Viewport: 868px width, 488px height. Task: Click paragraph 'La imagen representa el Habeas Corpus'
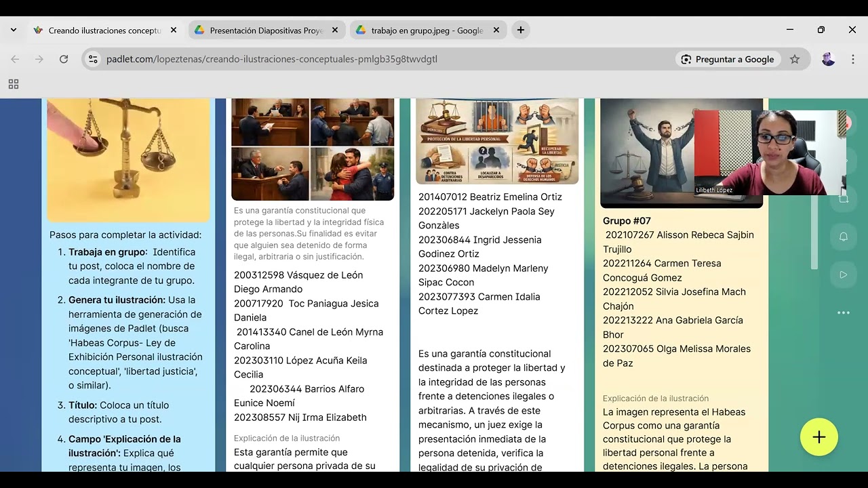pos(675,439)
